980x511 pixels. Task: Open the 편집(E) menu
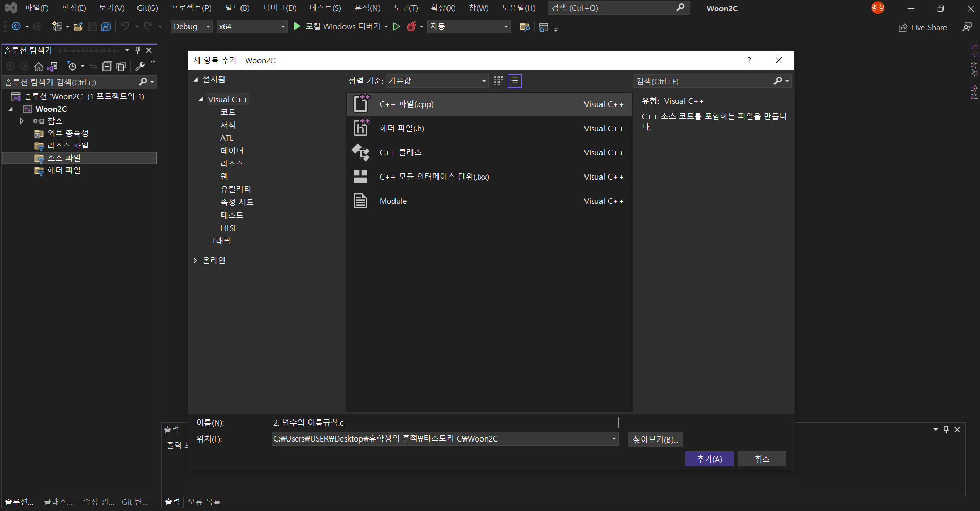pos(74,8)
